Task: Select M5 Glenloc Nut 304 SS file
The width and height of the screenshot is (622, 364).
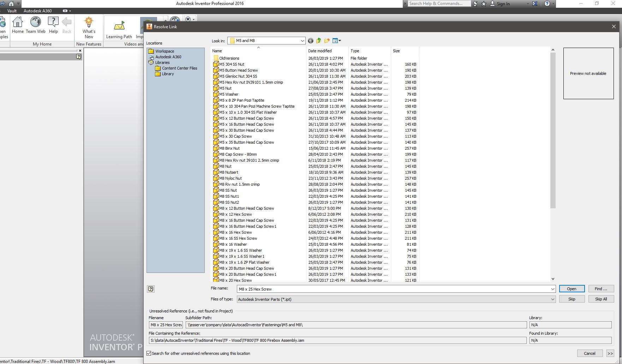Action: click(238, 76)
